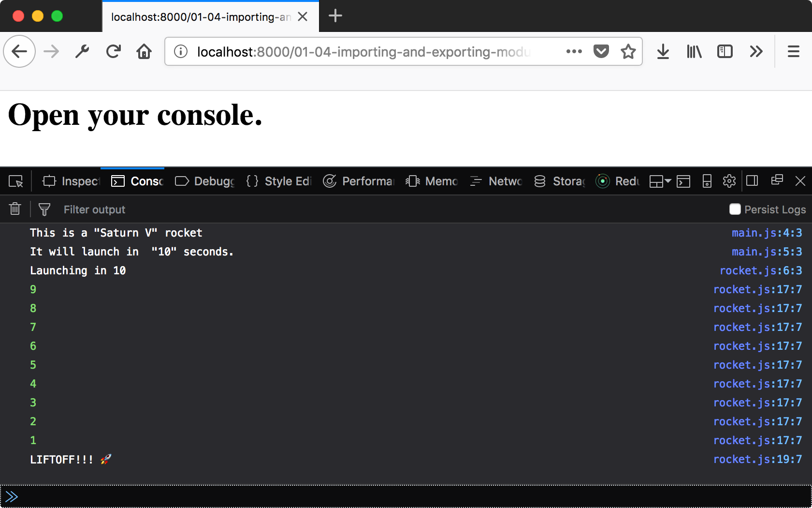
Task: Enable the Persist Logs checkbox
Action: pos(735,209)
